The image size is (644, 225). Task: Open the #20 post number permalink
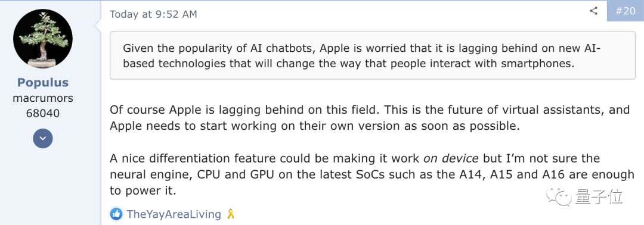point(625,11)
